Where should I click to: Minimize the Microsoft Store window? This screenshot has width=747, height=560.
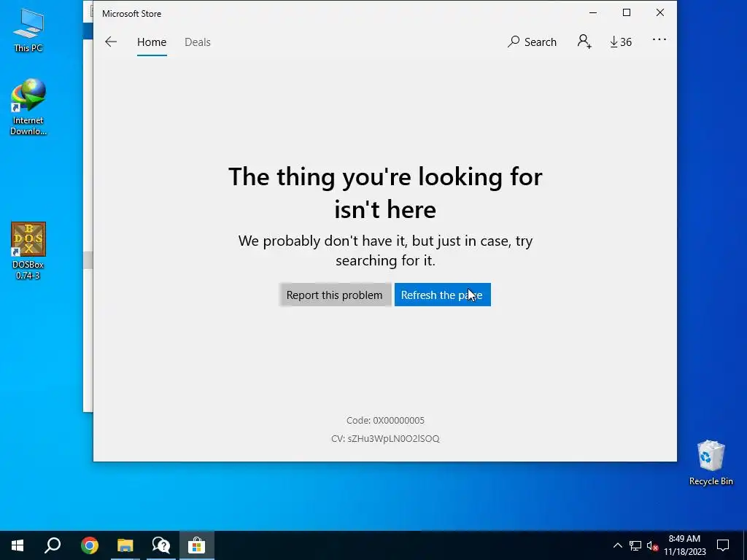[592, 13]
